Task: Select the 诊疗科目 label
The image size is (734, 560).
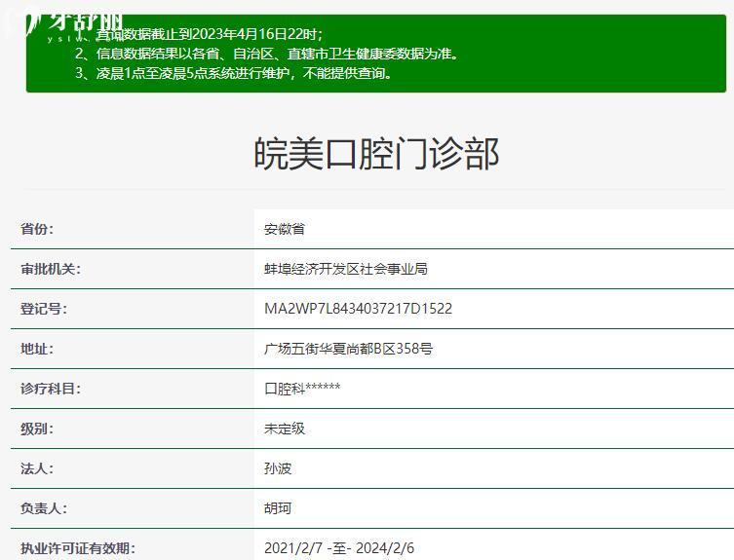Action: (x=51, y=389)
